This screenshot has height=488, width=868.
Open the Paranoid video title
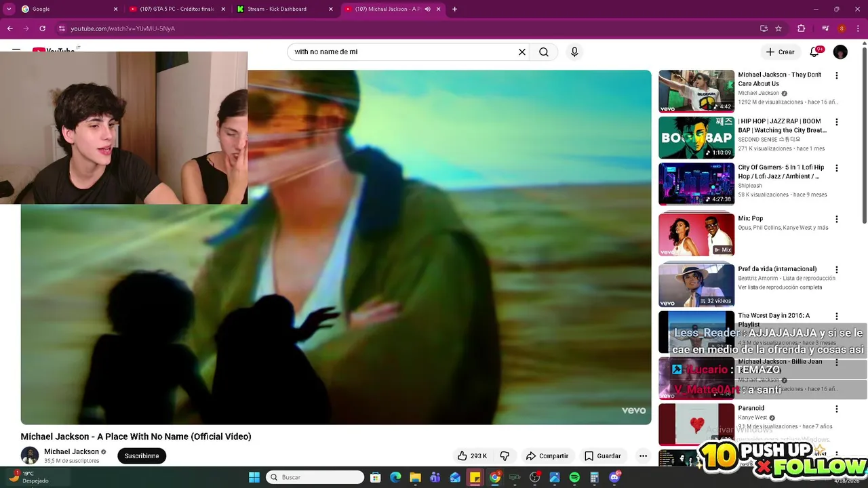751,408
